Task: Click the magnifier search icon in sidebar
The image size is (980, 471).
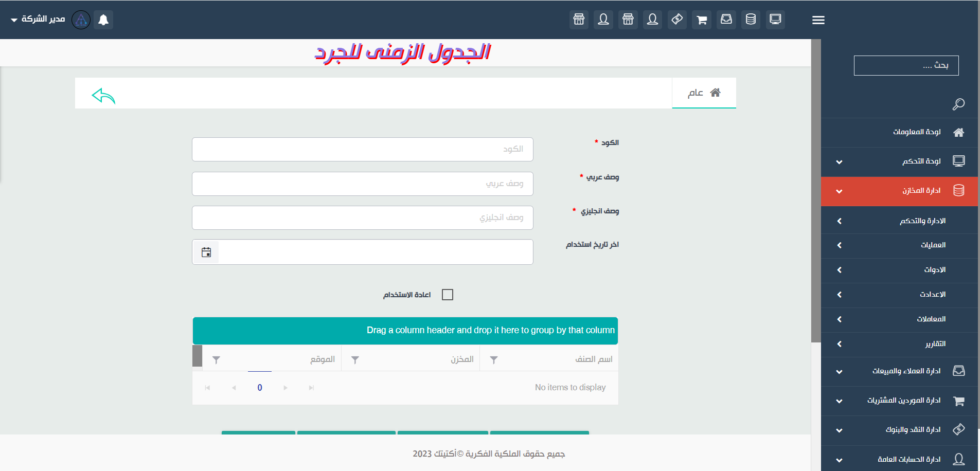Action: coord(958,104)
